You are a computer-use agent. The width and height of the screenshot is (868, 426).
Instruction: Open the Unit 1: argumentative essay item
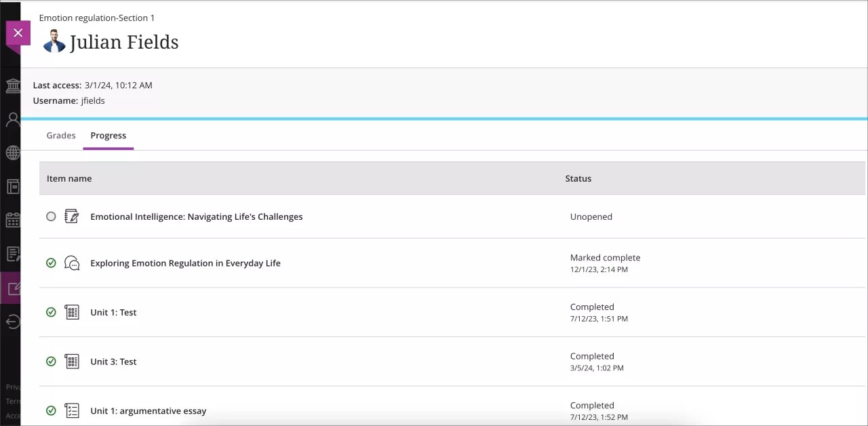click(148, 410)
